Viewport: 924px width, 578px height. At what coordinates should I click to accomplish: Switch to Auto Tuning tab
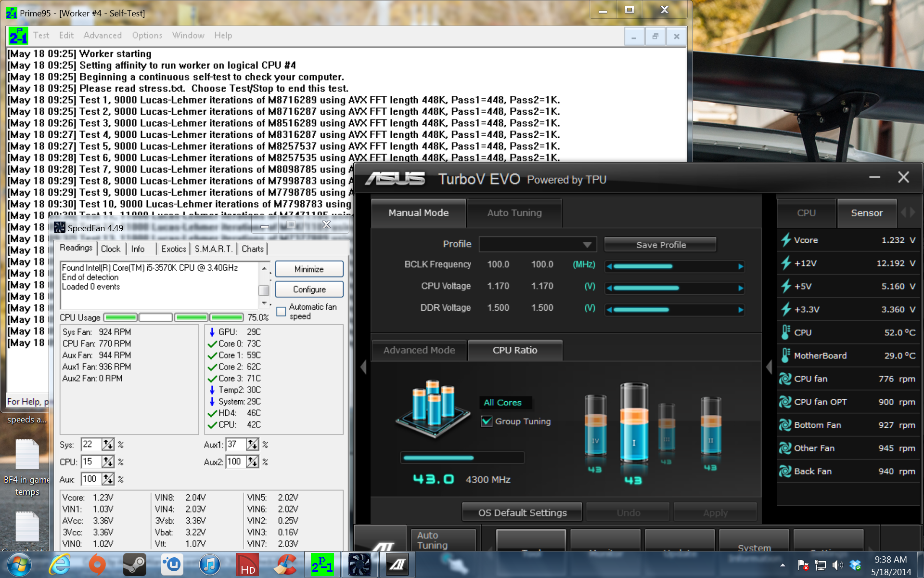[514, 213]
